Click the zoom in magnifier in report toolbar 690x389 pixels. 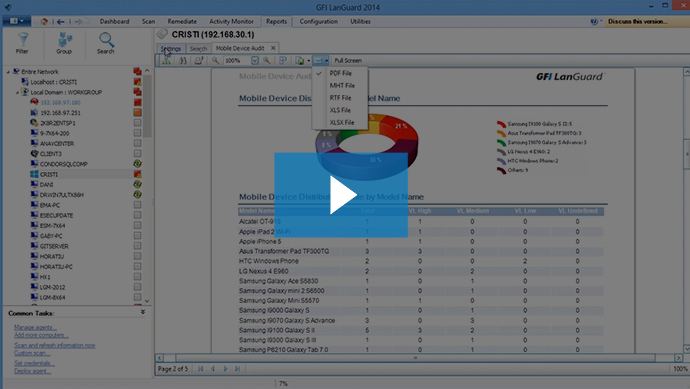(267, 61)
